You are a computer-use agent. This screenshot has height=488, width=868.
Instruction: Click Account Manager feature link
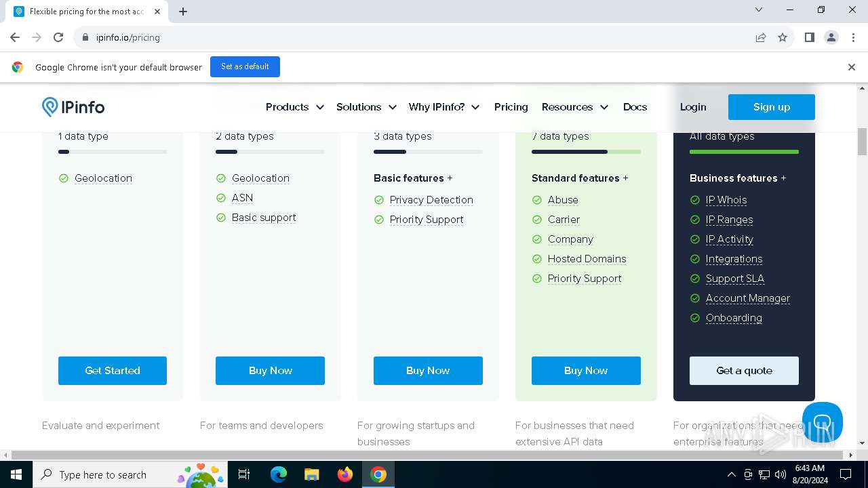point(748,298)
